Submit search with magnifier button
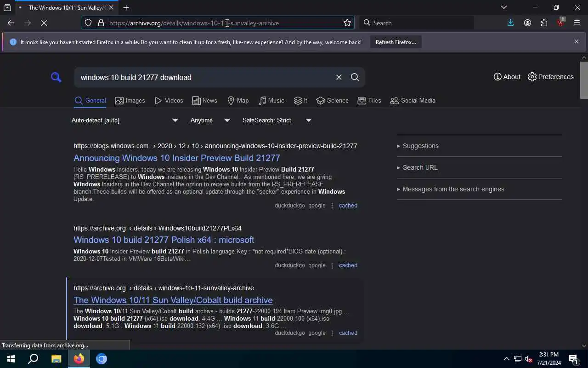588x368 pixels. point(355,77)
